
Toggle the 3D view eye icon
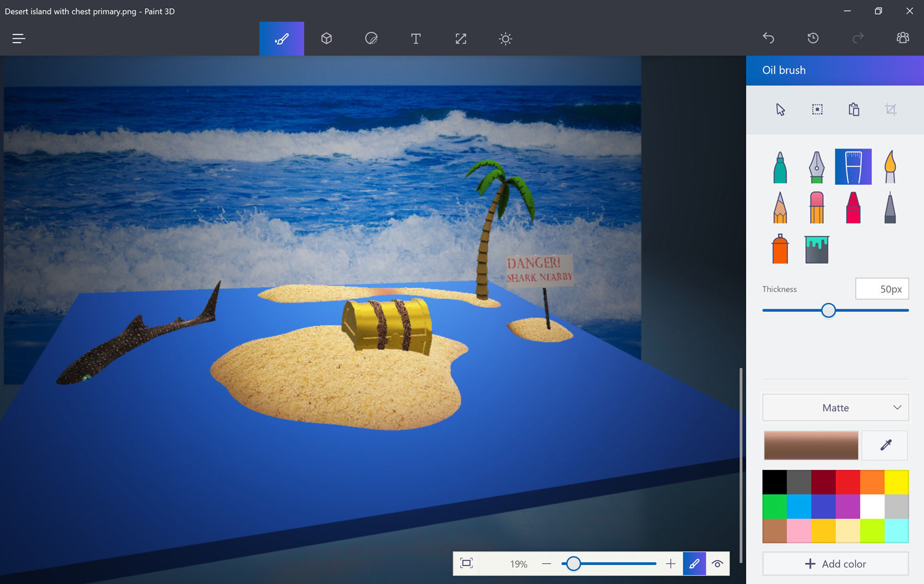pos(717,564)
